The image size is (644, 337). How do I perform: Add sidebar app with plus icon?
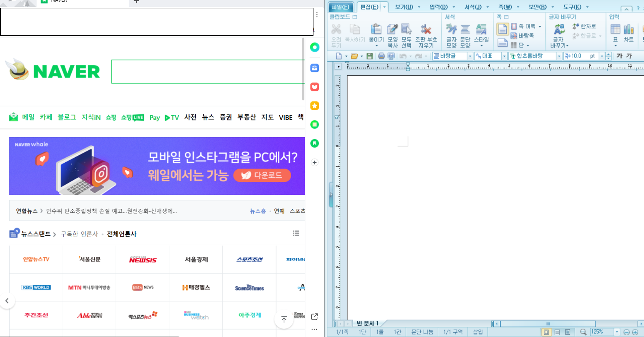[314, 163]
